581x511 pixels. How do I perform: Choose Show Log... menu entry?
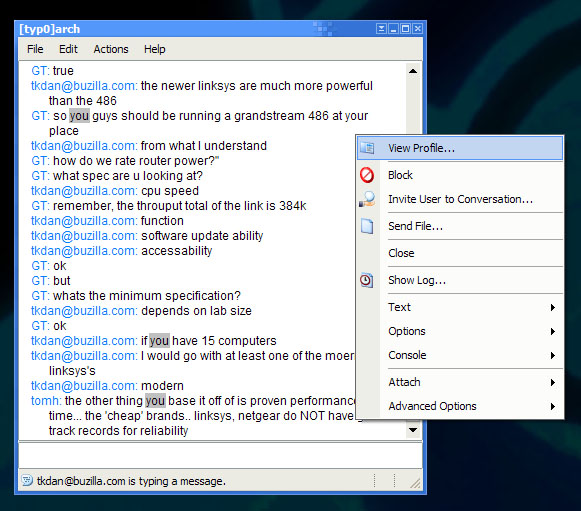[460, 280]
